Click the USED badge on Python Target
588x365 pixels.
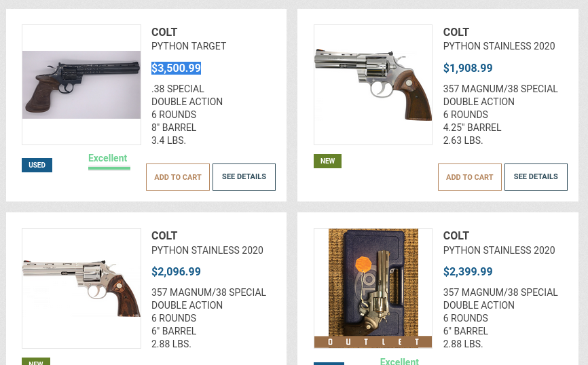[37, 165]
